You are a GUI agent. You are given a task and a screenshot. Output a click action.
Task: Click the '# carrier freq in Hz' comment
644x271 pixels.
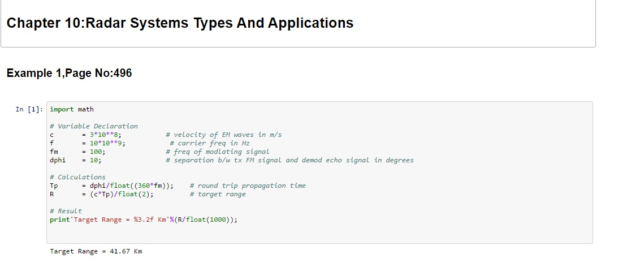(209, 143)
